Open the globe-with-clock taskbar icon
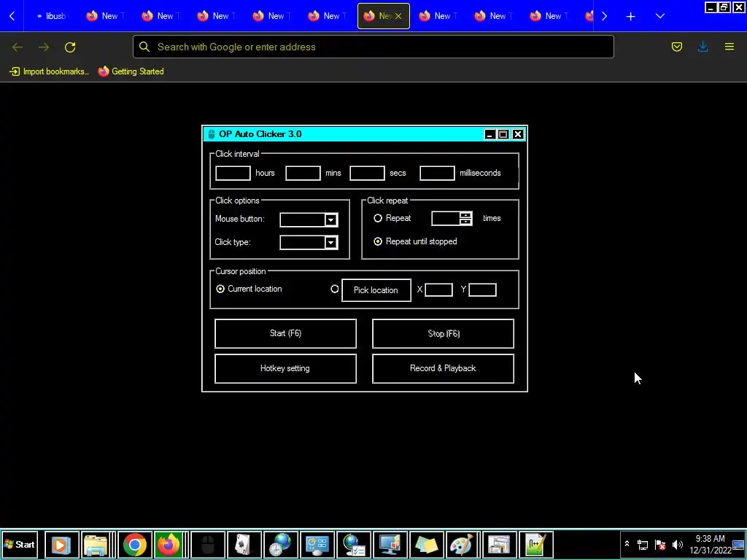 point(281,545)
